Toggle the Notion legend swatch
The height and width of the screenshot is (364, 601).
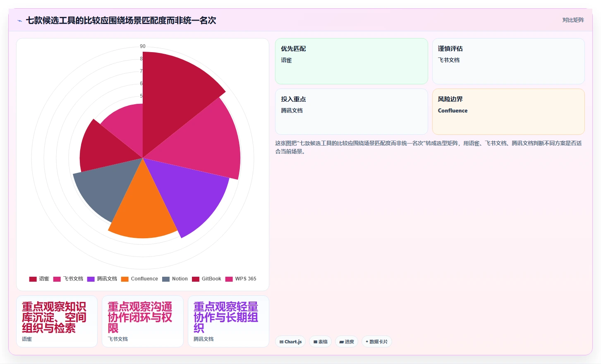(166, 279)
